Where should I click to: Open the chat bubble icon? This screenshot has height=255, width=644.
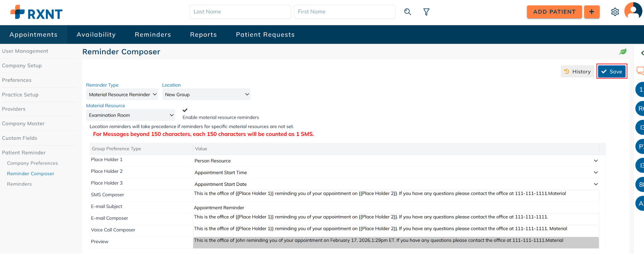[x=640, y=71]
